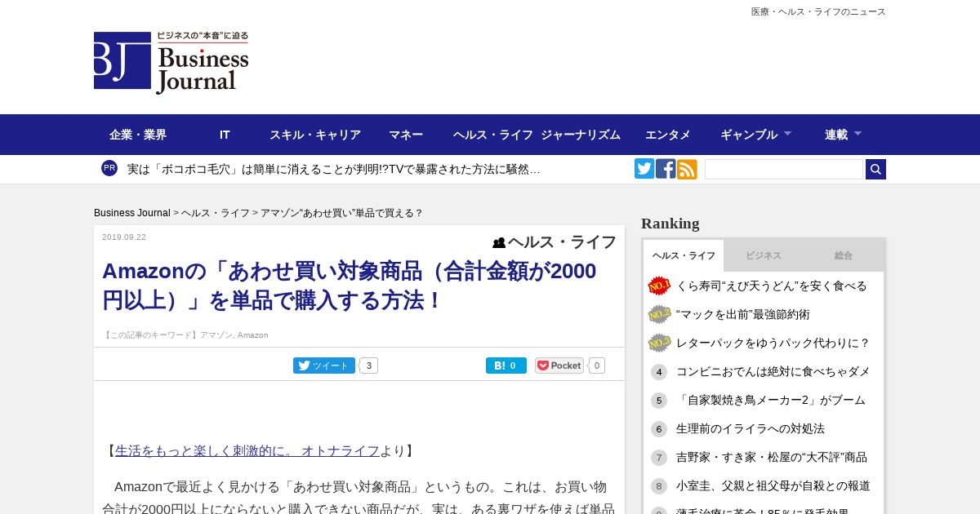The width and height of the screenshot is (980, 514).
Task: Click the PR badge icon
Action: coord(109,168)
